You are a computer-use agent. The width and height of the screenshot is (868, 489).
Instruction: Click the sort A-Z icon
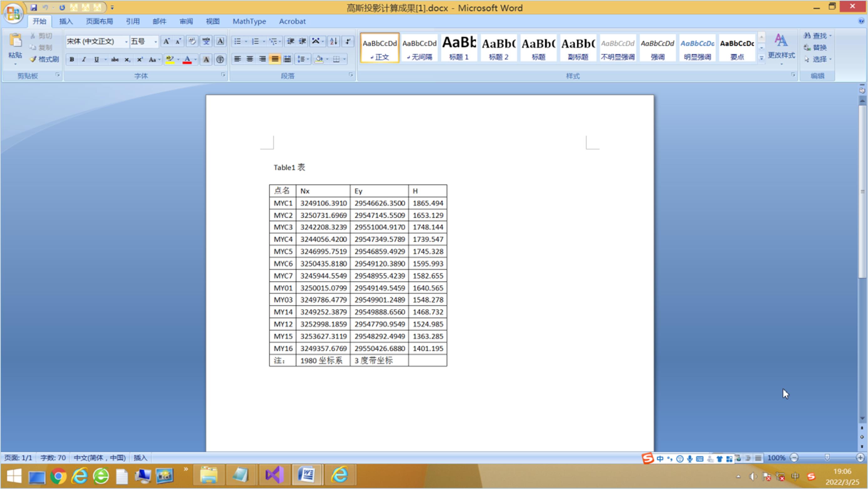pyautogui.click(x=334, y=41)
